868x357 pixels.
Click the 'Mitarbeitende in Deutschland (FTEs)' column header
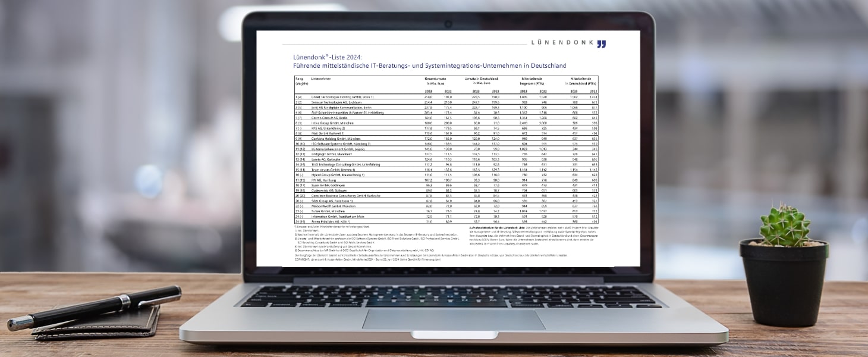click(x=582, y=81)
